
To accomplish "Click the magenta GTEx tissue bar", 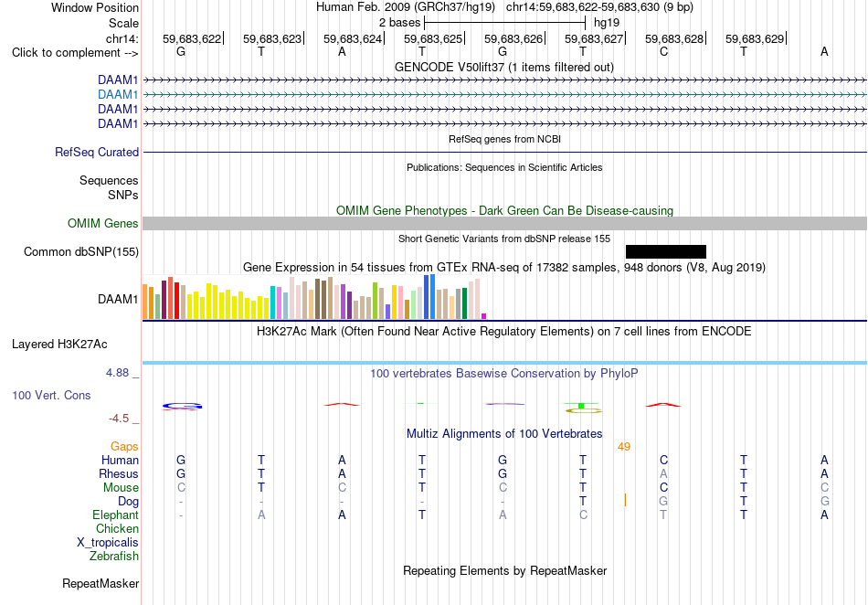I will pyautogui.click(x=484, y=316).
